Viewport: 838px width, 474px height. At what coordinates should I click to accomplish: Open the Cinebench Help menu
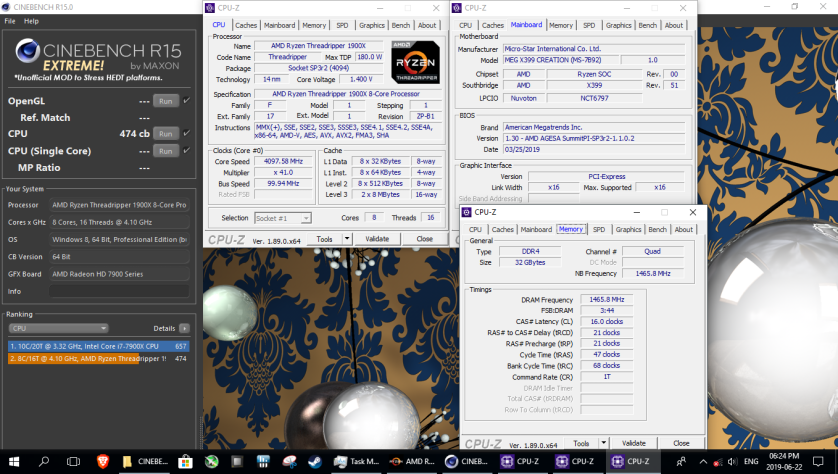pos(31,21)
